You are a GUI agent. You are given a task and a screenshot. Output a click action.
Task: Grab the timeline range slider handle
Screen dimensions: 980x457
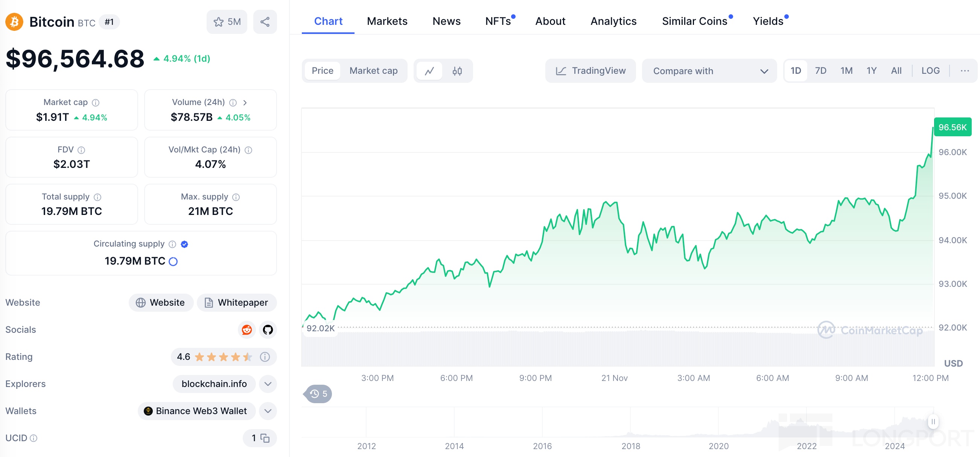click(933, 422)
